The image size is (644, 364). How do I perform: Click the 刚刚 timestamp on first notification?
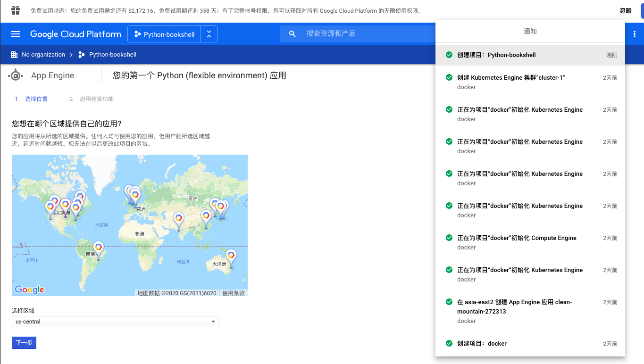[612, 55]
